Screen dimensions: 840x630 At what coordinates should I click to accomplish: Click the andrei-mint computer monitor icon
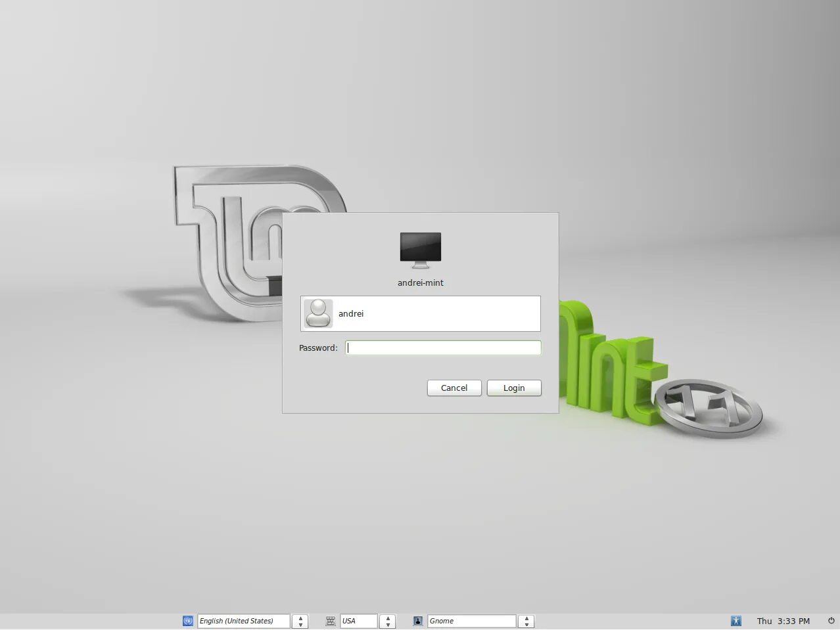(420, 249)
